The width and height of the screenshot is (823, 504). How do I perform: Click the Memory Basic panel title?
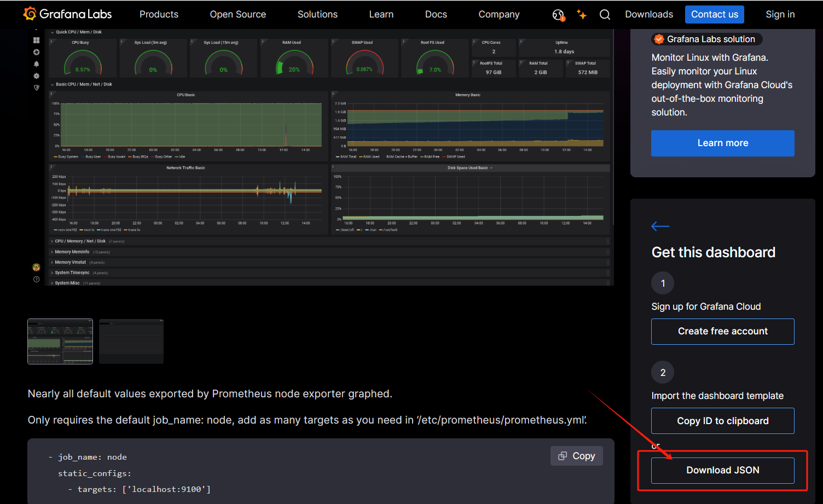pos(468,95)
